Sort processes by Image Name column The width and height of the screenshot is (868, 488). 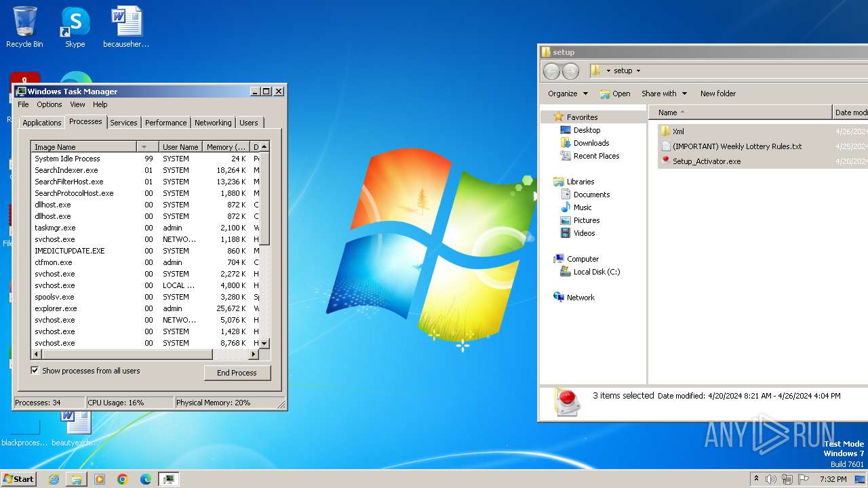[x=83, y=147]
